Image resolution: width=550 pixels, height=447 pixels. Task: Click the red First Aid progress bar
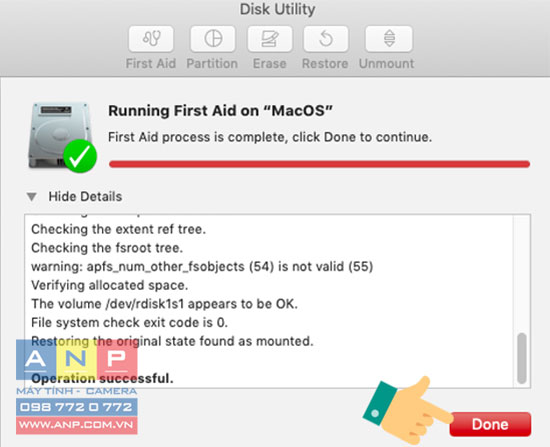[x=319, y=164]
